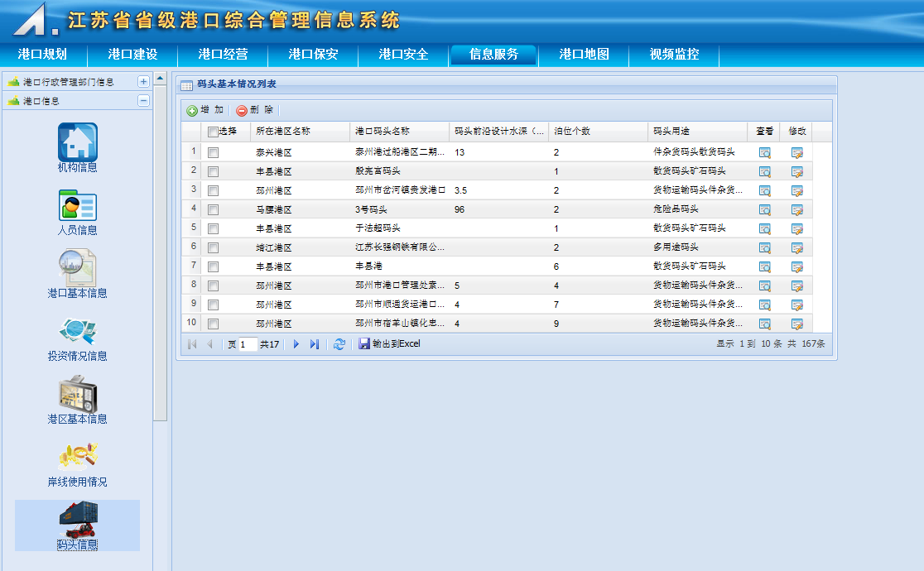This screenshot has width=924, height=571.
Task: Tick the checkbox for row 3
Action: point(213,190)
